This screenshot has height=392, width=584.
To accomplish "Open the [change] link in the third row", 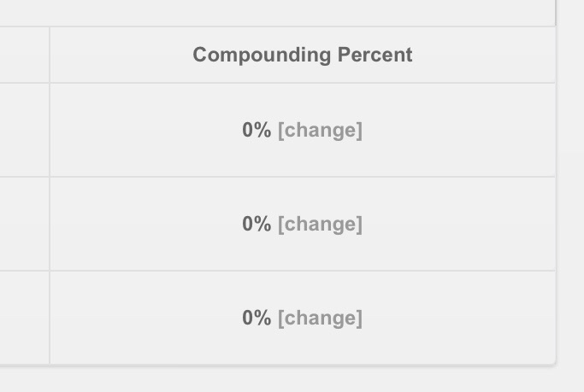I will pyautogui.click(x=320, y=318).
